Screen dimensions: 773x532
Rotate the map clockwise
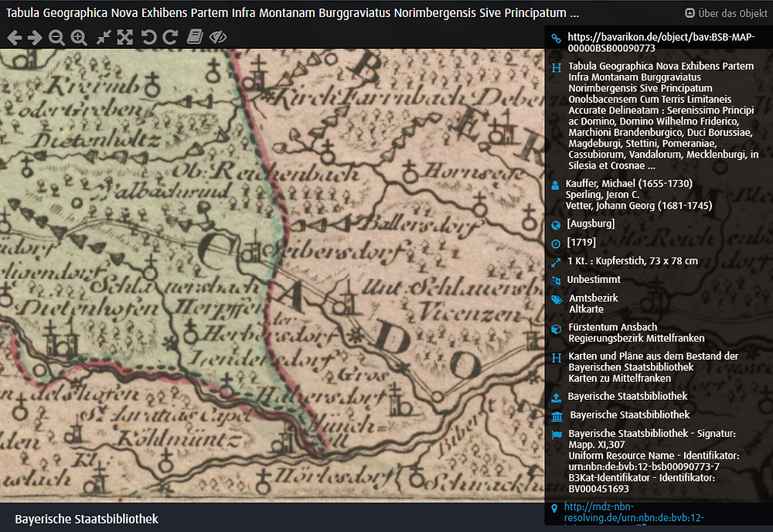170,37
